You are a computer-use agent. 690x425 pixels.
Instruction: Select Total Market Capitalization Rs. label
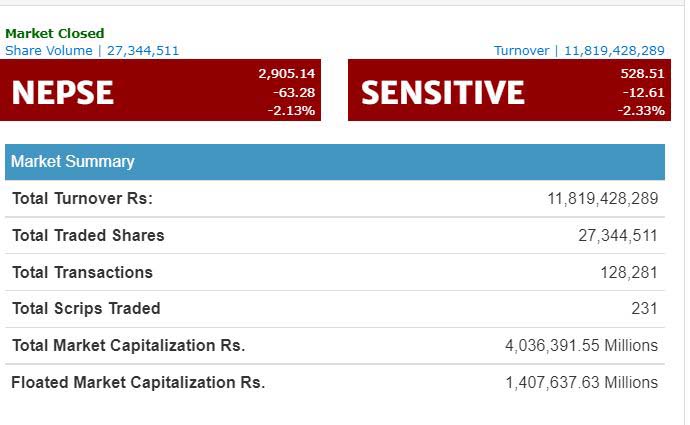pyautogui.click(x=128, y=346)
